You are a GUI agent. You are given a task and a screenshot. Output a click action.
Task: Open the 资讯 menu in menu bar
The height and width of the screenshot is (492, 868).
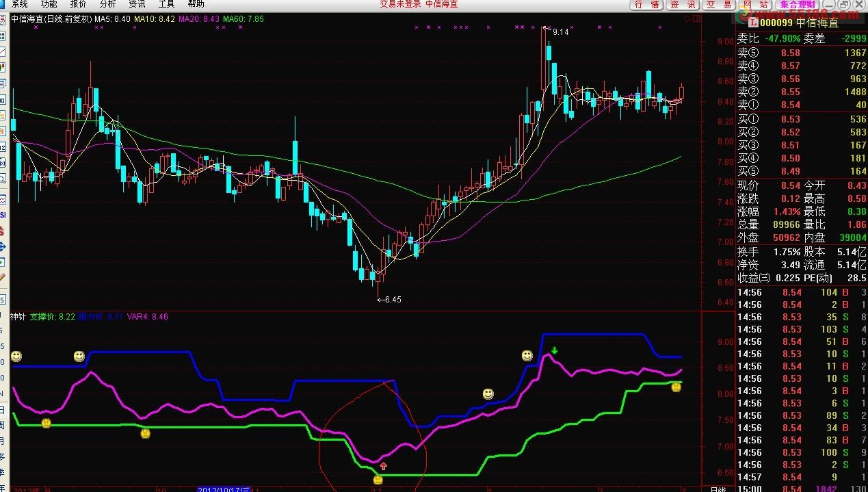tap(137, 4)
